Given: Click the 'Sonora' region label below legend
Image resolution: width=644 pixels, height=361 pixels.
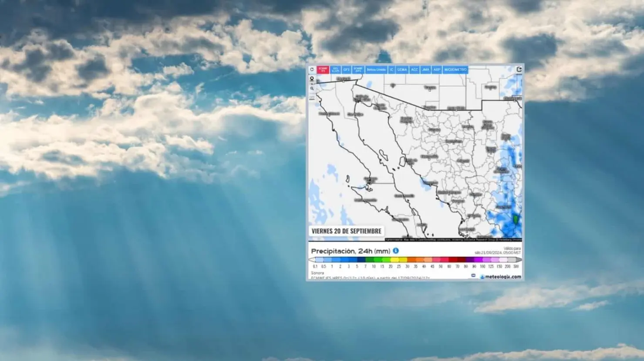Looking at the screenshot, I should point(317,273).
